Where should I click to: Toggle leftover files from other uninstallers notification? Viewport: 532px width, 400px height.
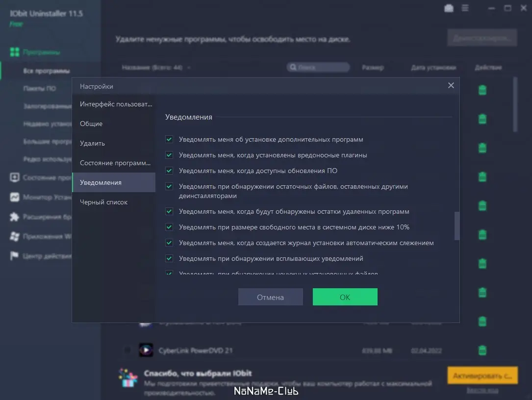tap(169, 186)
